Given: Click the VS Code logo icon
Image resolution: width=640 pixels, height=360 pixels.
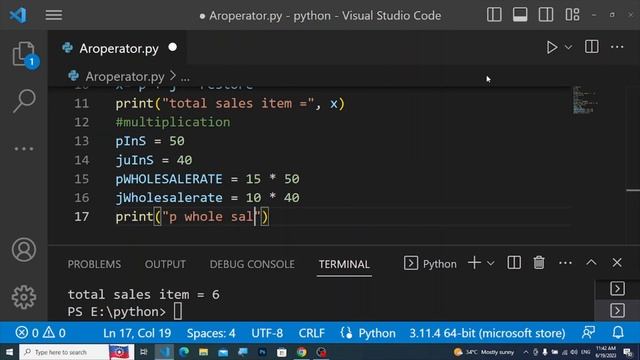Looking at the screenshot, I should 18,15.
